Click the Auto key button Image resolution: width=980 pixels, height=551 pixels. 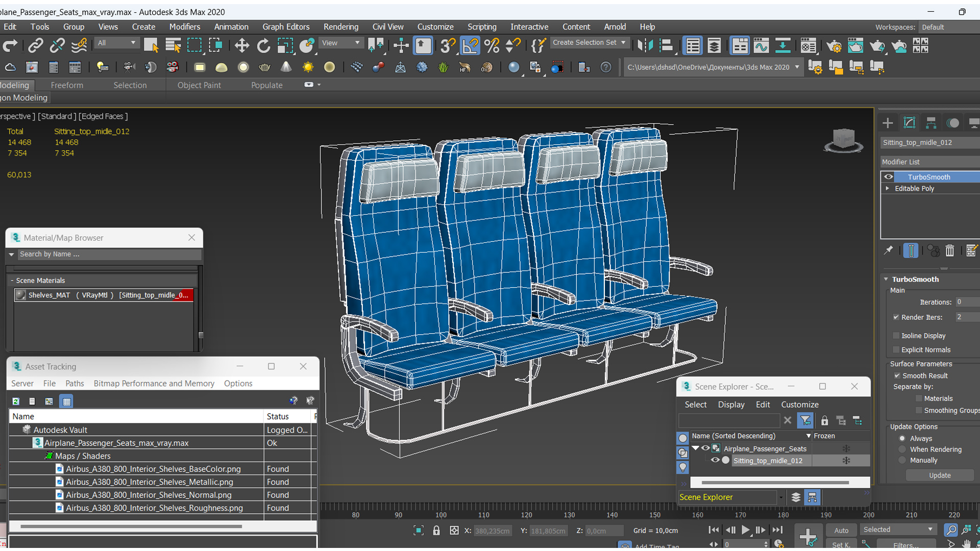pos(841,531)
